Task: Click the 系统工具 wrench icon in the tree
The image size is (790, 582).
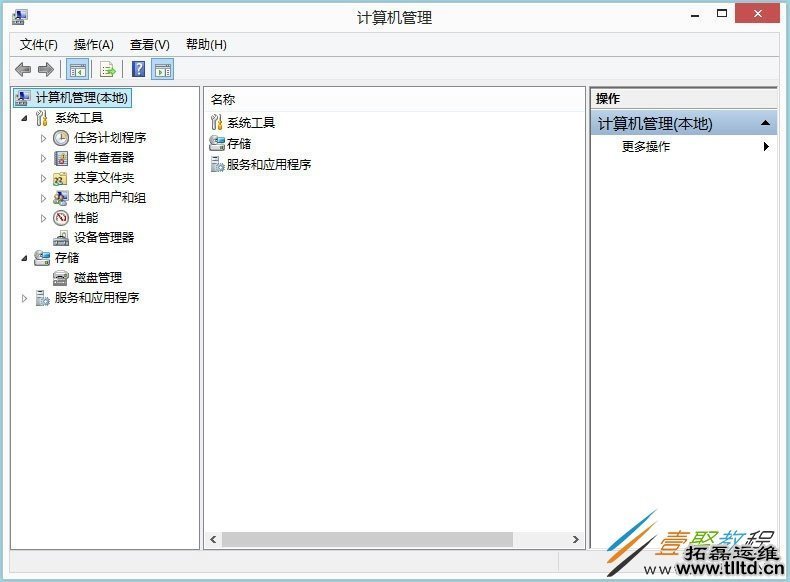Action: 42,118
